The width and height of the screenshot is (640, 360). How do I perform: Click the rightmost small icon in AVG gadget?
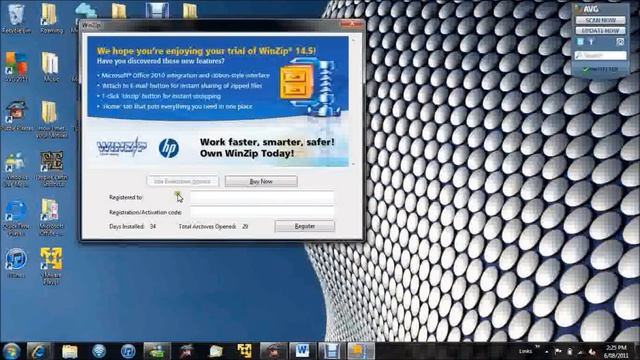click(620, 42)
